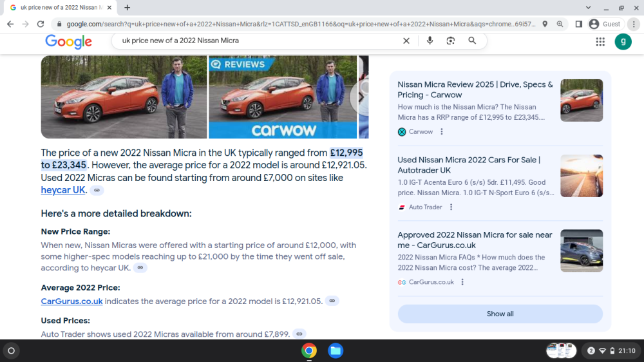Image resolution: width=644 pixels, height=362 pixels.
Task: Expand the tab search dropdown arrow
Action: tap(588, 7)
